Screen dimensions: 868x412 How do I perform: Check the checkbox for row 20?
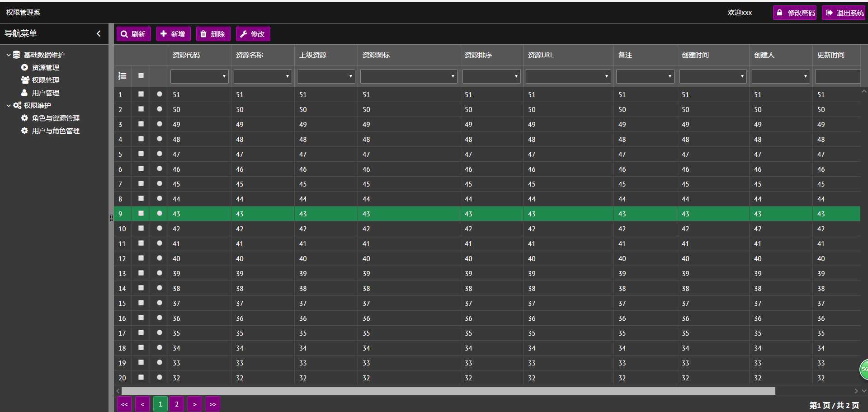click(141, 378)
